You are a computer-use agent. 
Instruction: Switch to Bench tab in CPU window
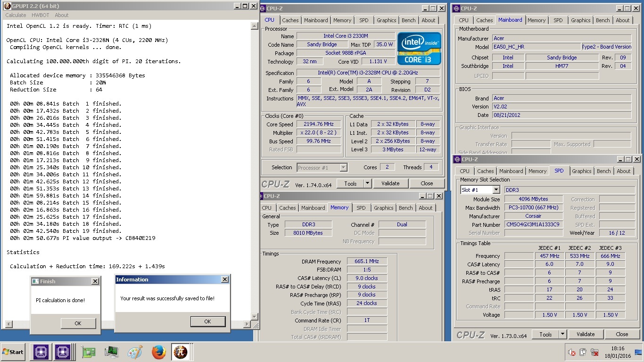[409, 20]
